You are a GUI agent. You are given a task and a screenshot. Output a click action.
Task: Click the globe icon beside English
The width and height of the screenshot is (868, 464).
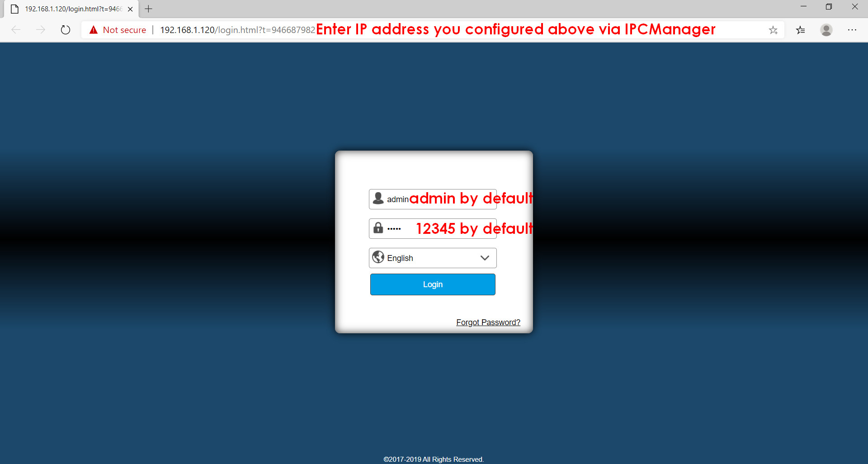click(378, 257)
